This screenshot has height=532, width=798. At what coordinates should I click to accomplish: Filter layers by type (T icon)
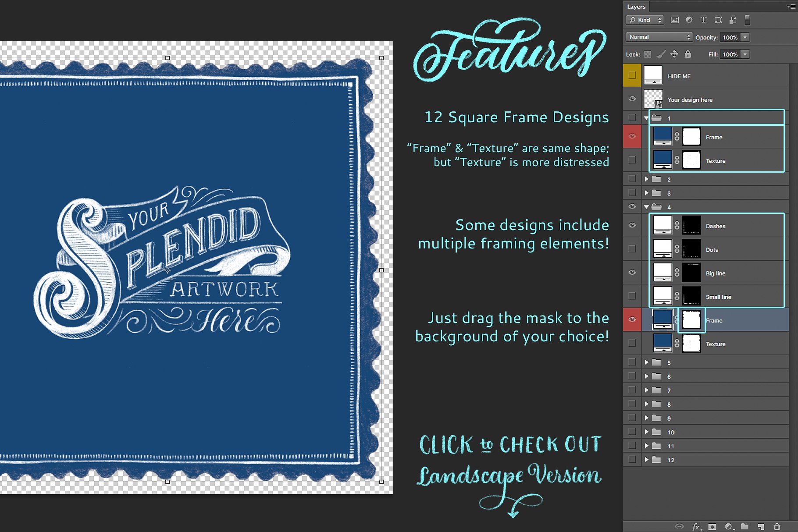[703, 20]
